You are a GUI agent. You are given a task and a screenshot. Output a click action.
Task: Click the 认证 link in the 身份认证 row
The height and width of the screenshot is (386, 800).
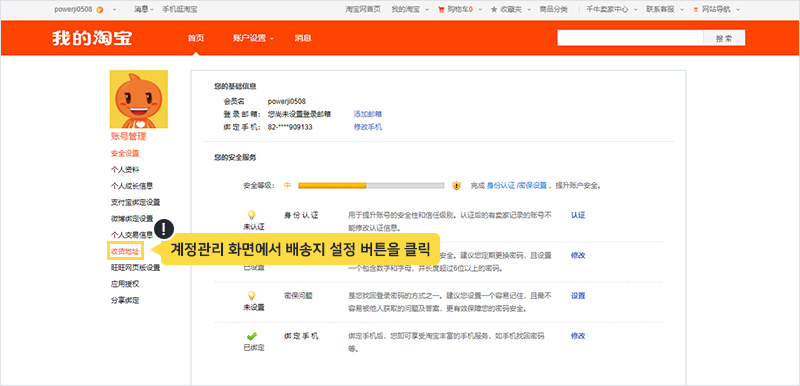(578, 215)
